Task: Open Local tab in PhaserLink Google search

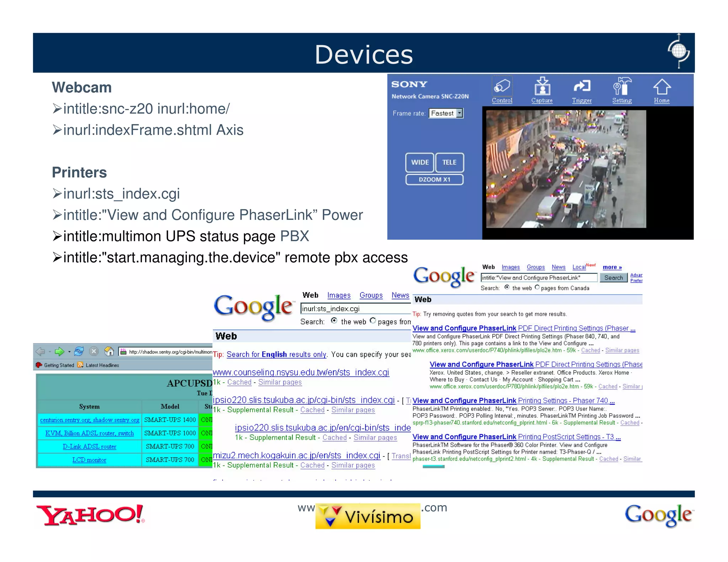Action: coord(579,267)
